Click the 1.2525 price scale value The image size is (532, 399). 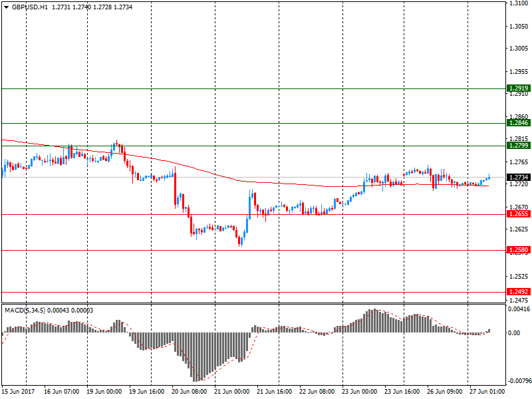[x=519, y=277]
